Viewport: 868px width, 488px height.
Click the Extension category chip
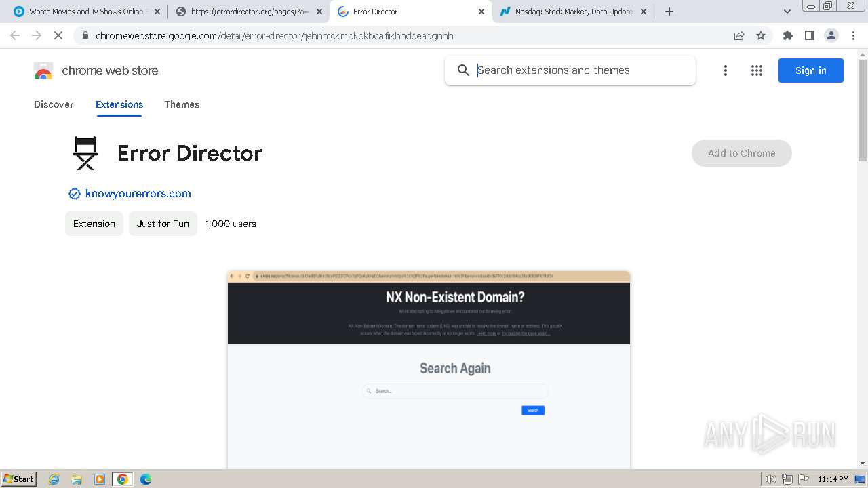coord(94,224)
